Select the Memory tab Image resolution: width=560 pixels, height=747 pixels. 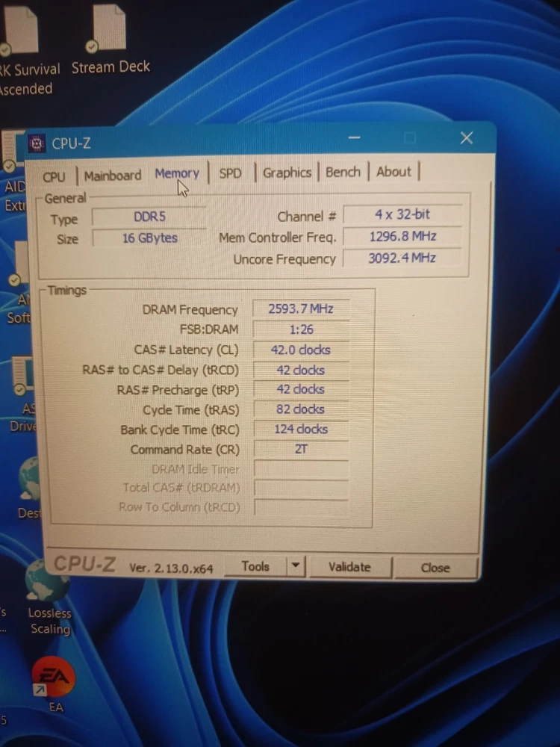pyautogui.click(x=177, y=173)
